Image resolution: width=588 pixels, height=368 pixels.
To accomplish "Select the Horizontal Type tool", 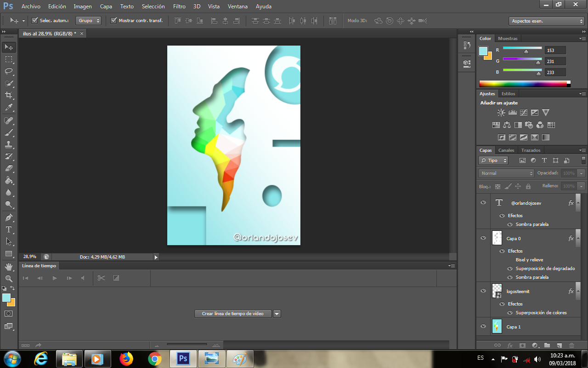I will tap(9, 229).
